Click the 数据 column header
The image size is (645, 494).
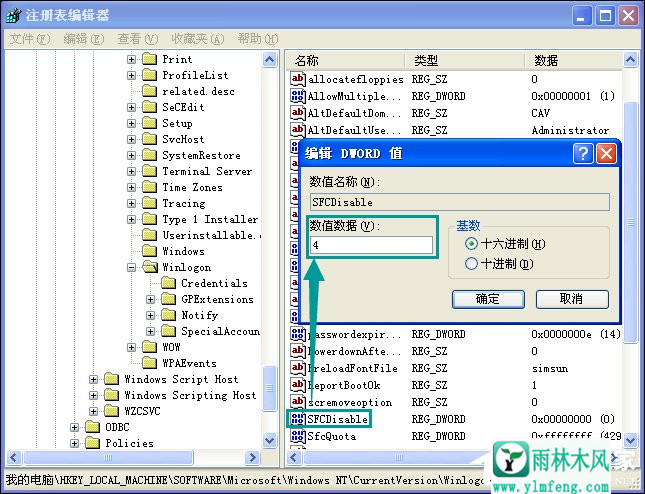573,61
